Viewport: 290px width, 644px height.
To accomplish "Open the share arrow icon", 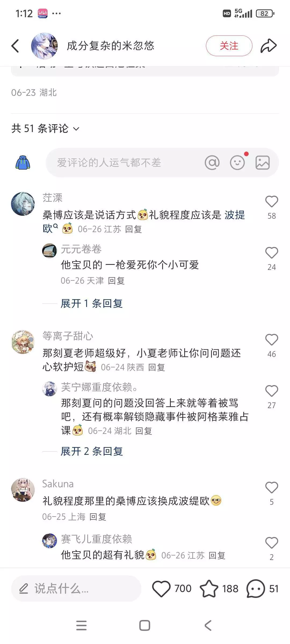I will tap(268, 46).
